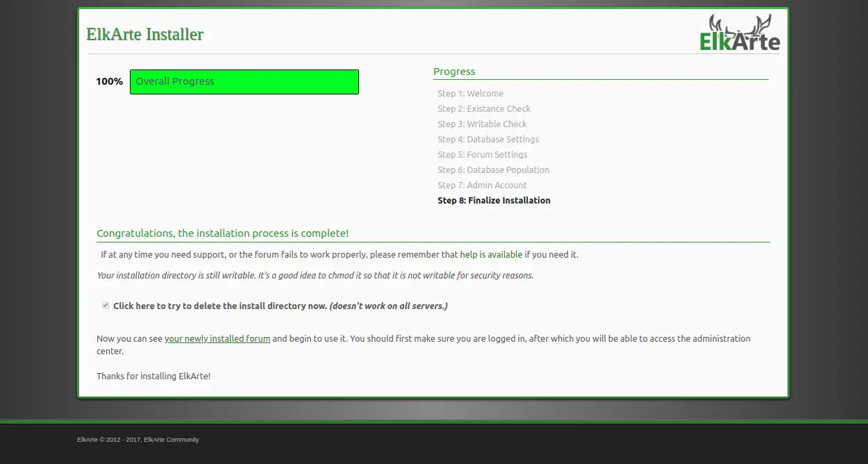Open the 'help is available' link
Viewport: 868px width, 464px height.
point(491,255)
